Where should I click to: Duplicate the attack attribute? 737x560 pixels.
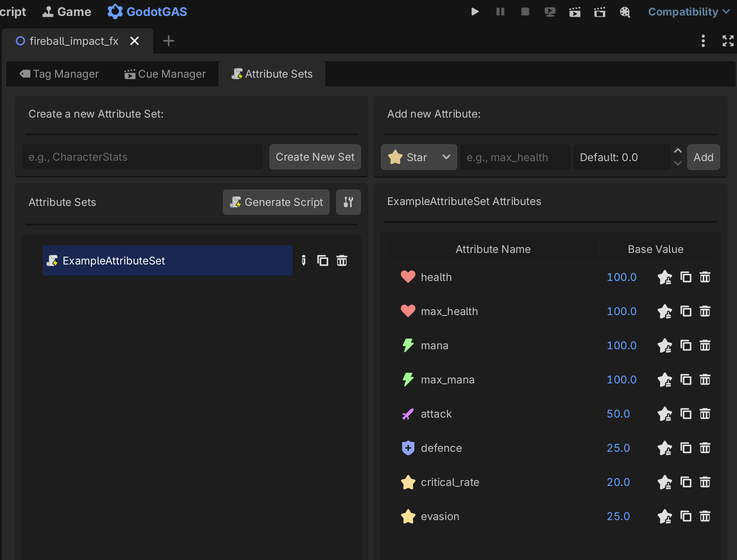click(x=686, y=414)
